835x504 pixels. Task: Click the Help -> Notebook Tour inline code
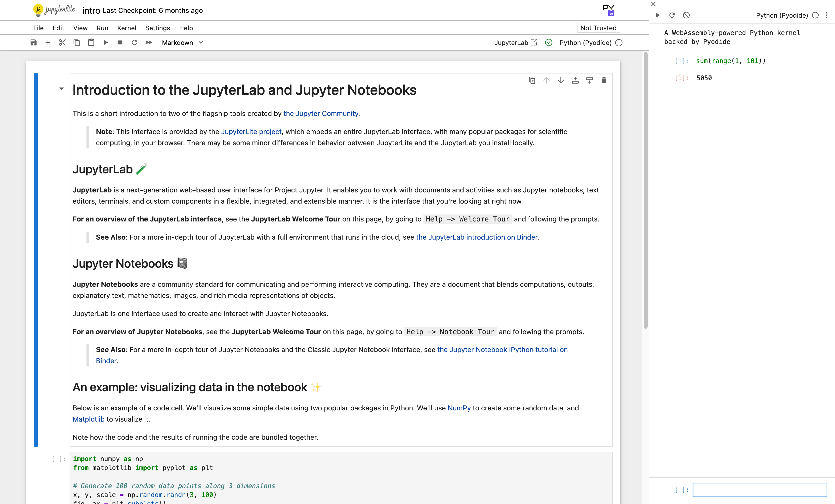(450, 332)
